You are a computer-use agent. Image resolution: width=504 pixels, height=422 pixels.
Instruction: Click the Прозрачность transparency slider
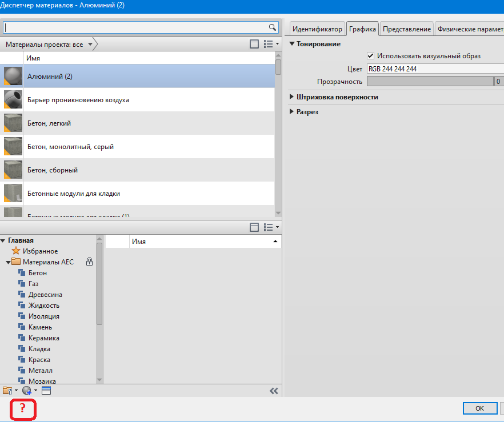430,82
